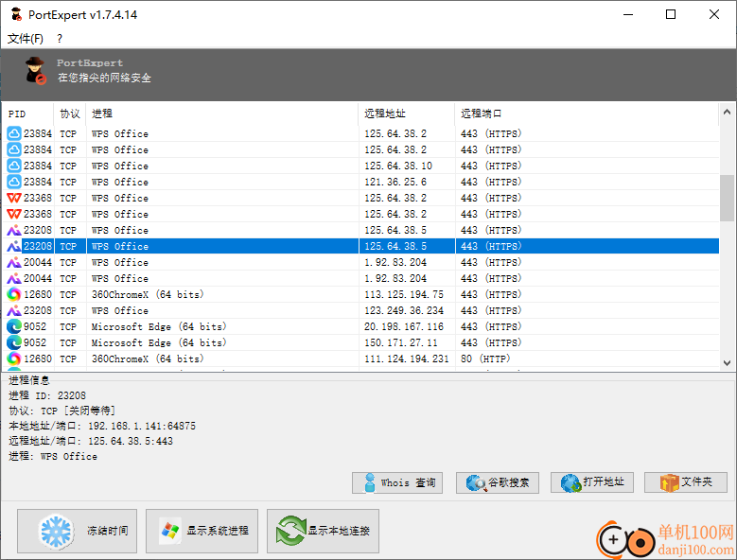
Task: Click Edge icon of row 150.171.27.11
Action: 14,342
